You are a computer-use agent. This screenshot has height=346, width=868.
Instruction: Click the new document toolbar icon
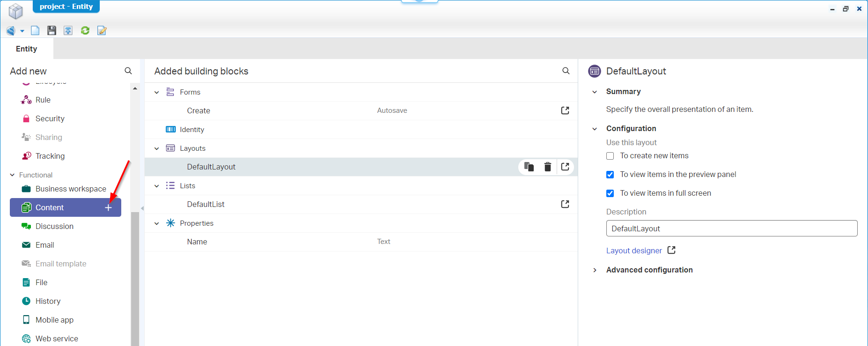pos(35,30)
